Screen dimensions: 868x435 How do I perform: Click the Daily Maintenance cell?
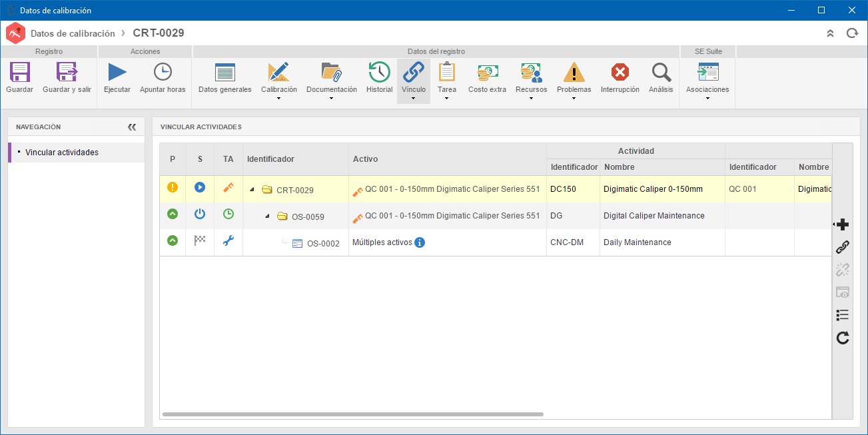(x=662, y=242)
